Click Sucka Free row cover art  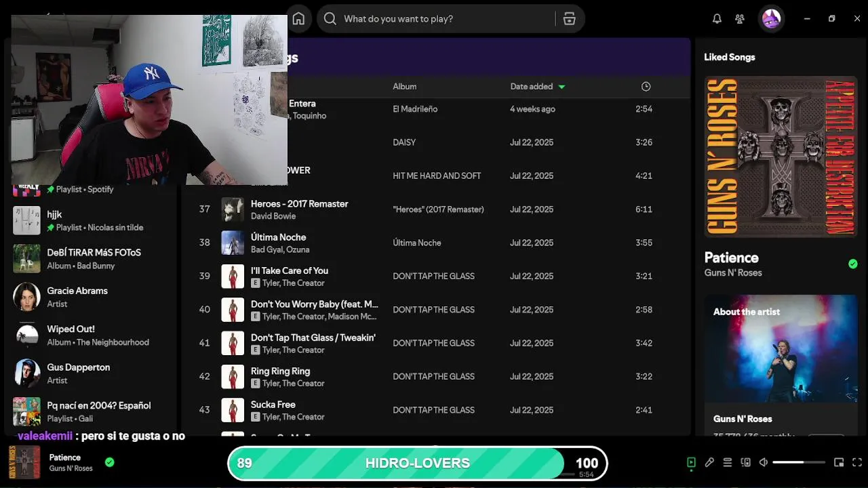pos(233,410)
